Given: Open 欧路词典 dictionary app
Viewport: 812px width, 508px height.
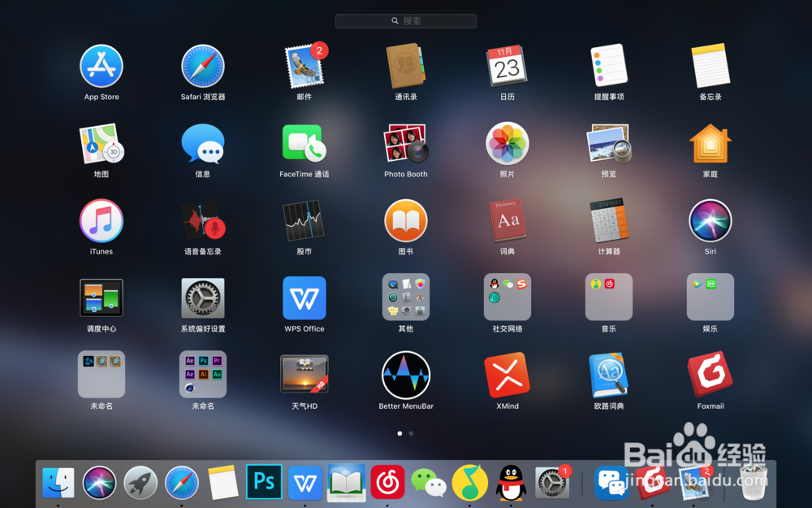Looking at the screenshot, I should (x=609, y=375).
